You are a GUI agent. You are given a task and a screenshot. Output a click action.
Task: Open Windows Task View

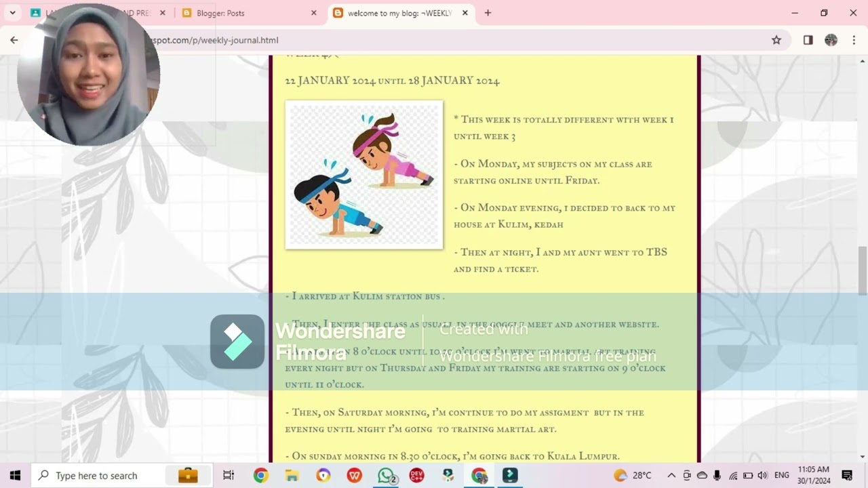(229, 475)
